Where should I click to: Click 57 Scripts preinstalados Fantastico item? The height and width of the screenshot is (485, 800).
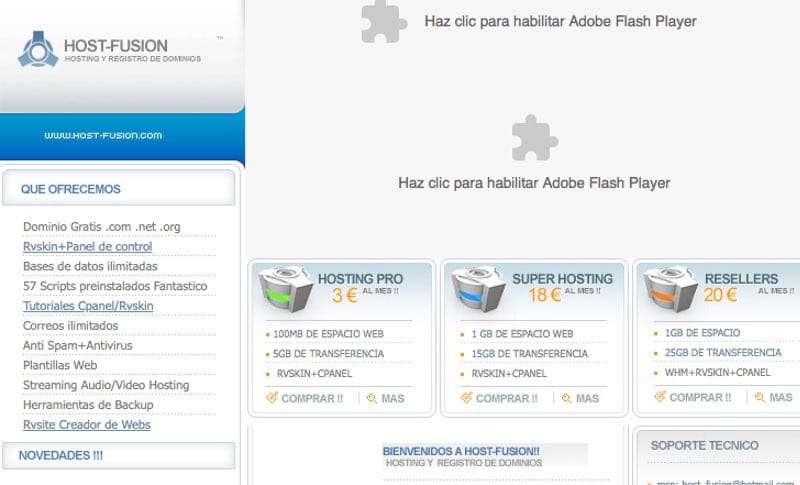tap(115, 286)
